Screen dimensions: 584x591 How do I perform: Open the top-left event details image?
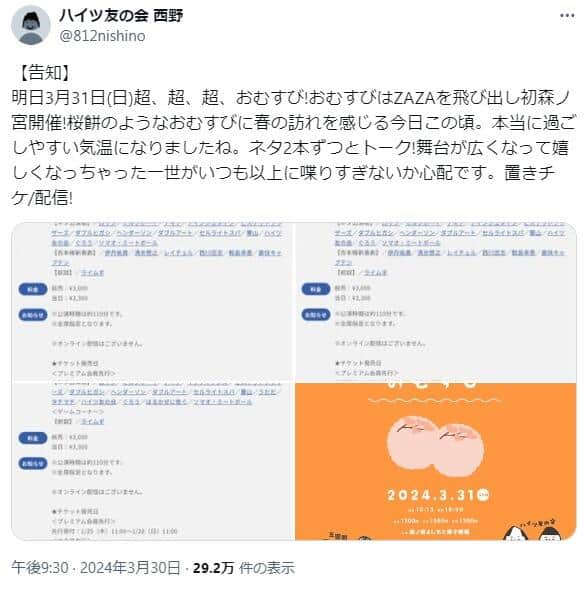click(x=153, y=302)
